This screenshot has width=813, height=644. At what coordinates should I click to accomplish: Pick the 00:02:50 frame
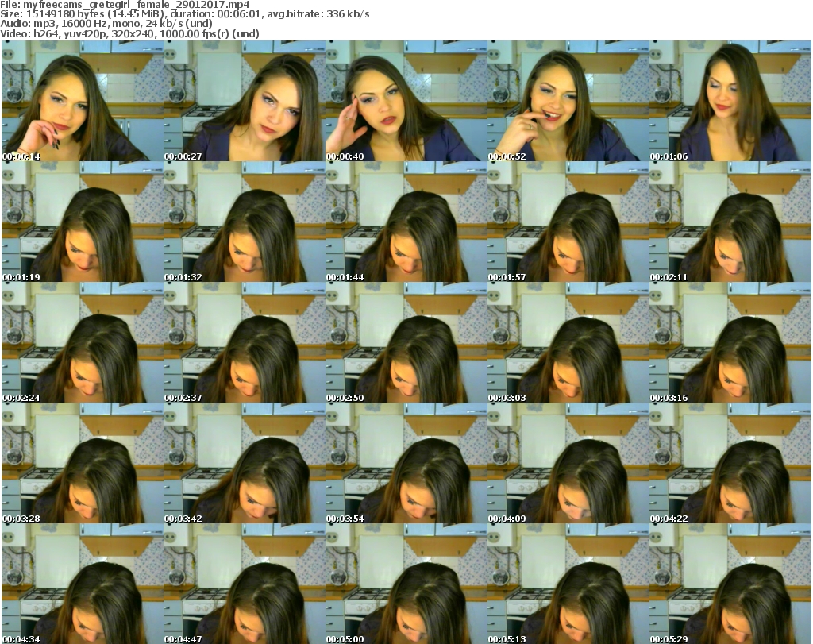406,342
